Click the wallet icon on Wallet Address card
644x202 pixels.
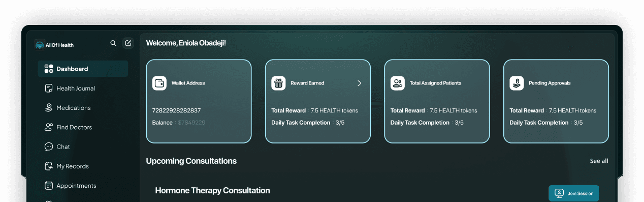tap(159, 83)
